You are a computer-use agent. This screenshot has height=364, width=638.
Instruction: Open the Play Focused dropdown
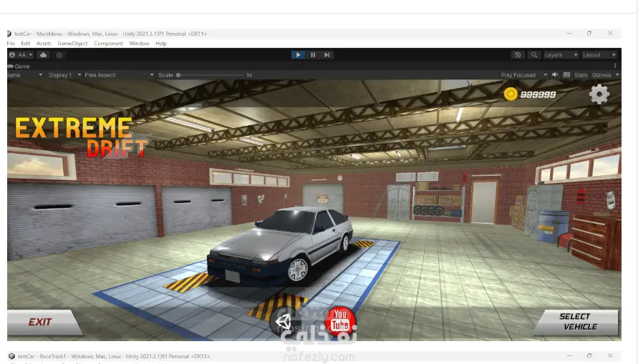coord(523,75)
